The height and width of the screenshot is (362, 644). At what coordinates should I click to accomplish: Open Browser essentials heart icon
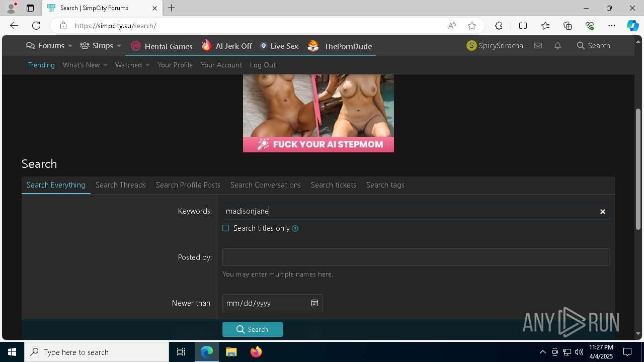click(590, 26)
